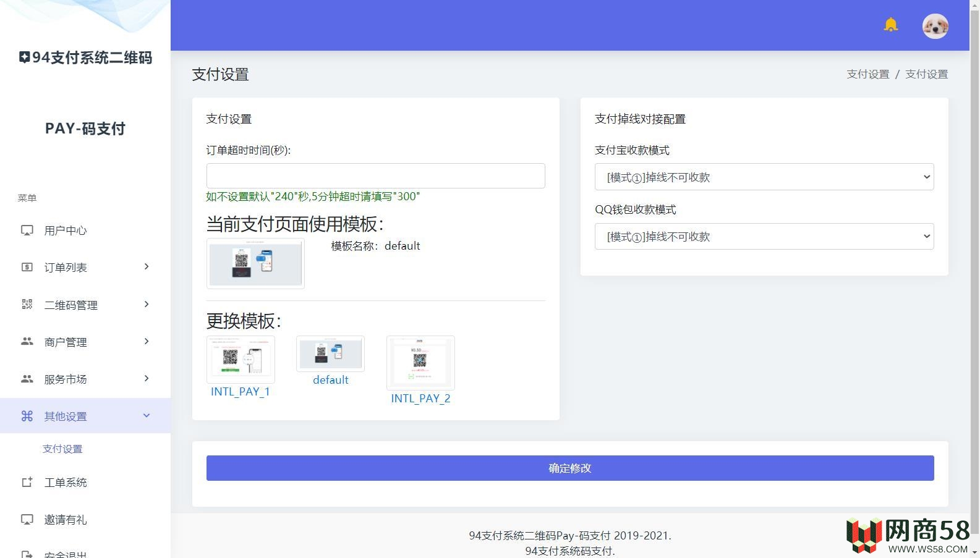
Task: Focus the 订单超时时间(秒) input field
Action: [x=375, y=175]
